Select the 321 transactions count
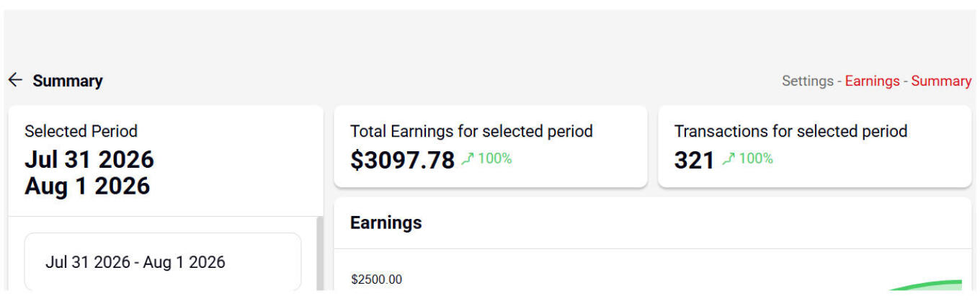Screen dimensions: 980x301 click(695, 160)
